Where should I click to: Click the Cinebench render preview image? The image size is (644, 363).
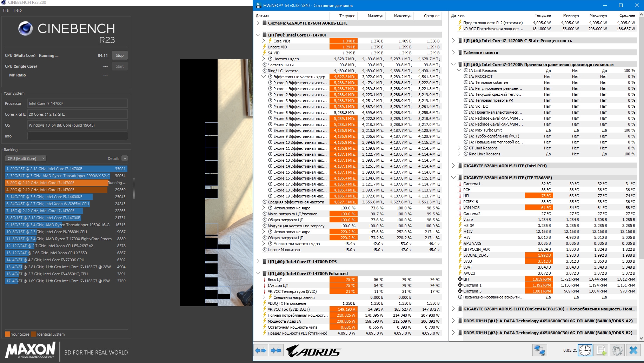pos(216,183)
